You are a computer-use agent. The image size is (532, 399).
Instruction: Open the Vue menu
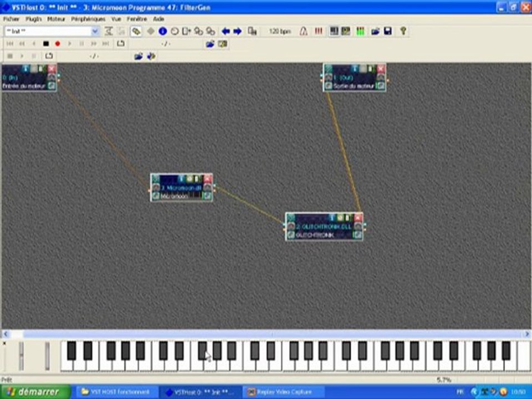click(x=116, y=19)
